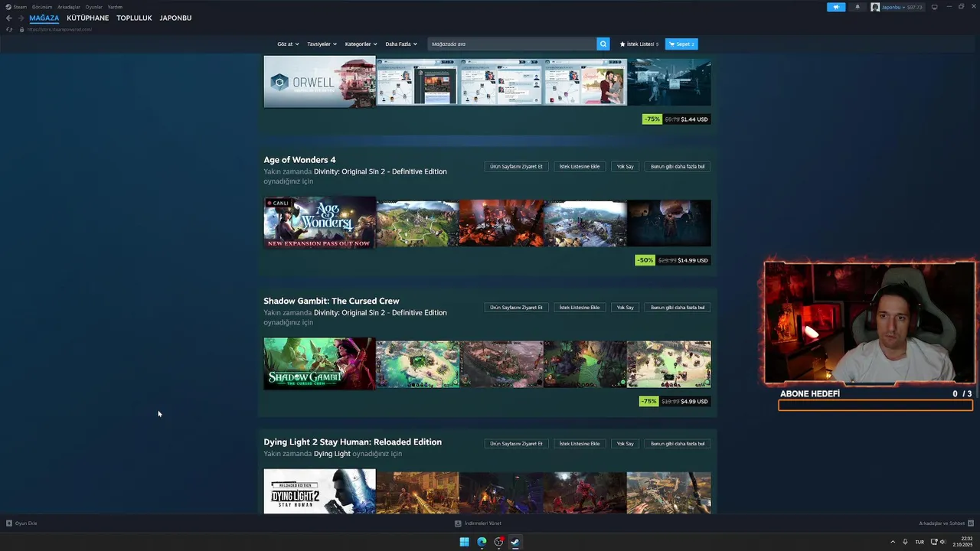Click Yok Say for Shadow Gambit

click(x=626, y=308)
